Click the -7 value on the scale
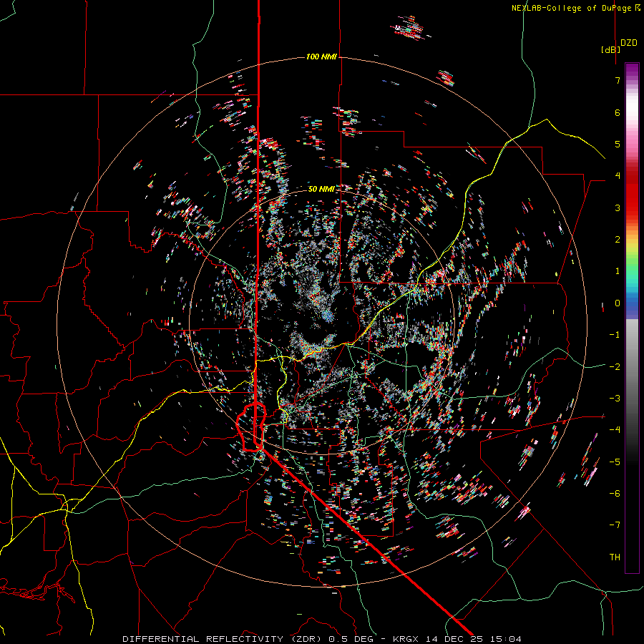Screen dimensions: 644x644 (x=615, y=525)
